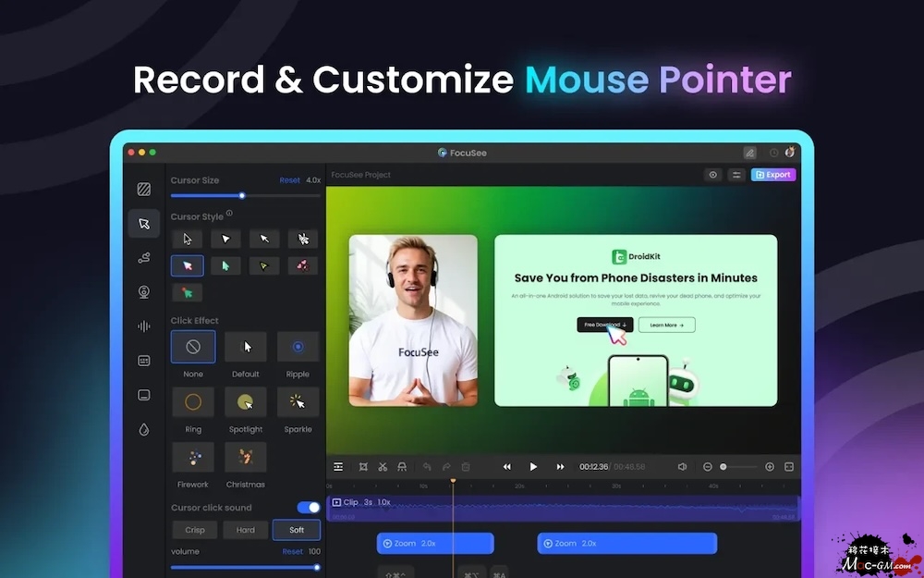This screenshot has height=578, width=924.
Task: Mute audio with the speaker icon
Action: pos(682,467)
